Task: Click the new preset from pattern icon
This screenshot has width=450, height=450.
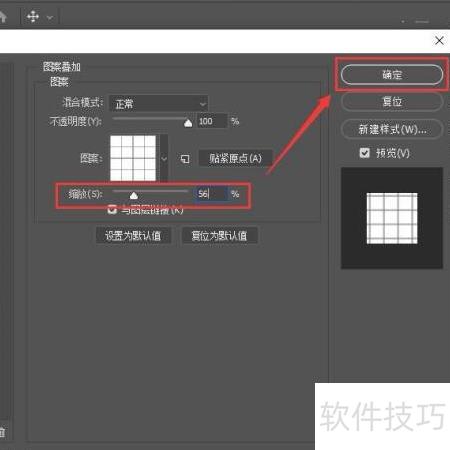Action: (185, 159)
